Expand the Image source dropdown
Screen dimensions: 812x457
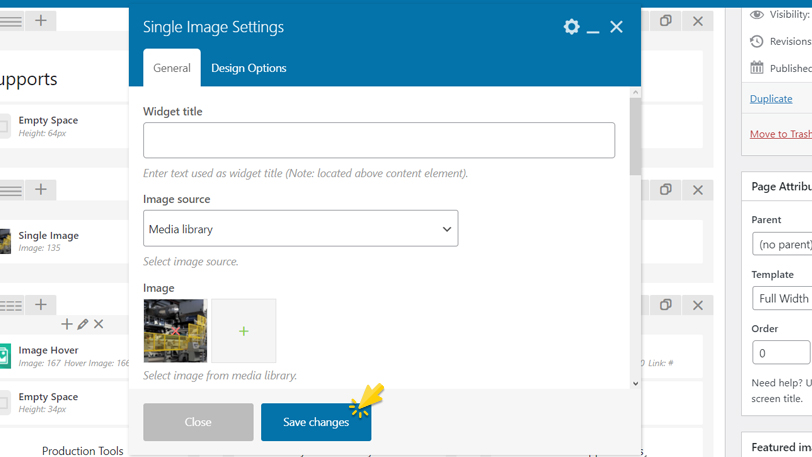coord(300,229)
